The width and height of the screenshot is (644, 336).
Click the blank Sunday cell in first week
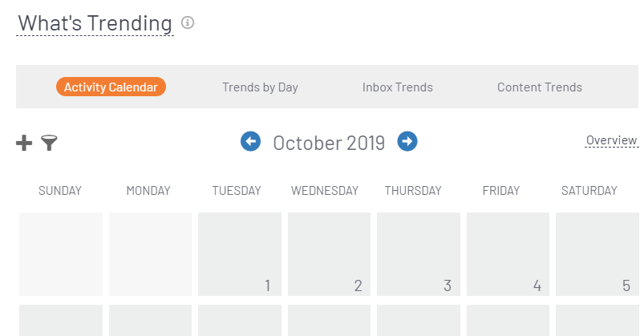point(61,253)
